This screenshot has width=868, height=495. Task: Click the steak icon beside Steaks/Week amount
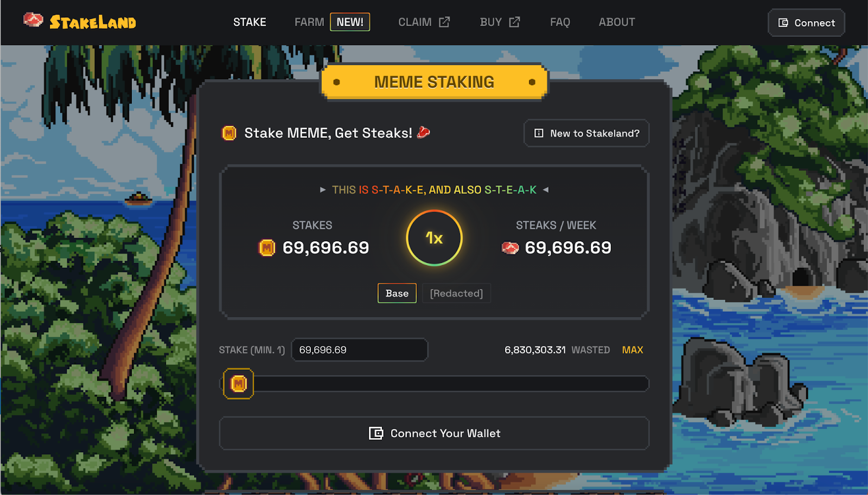(x=510, y=248)
